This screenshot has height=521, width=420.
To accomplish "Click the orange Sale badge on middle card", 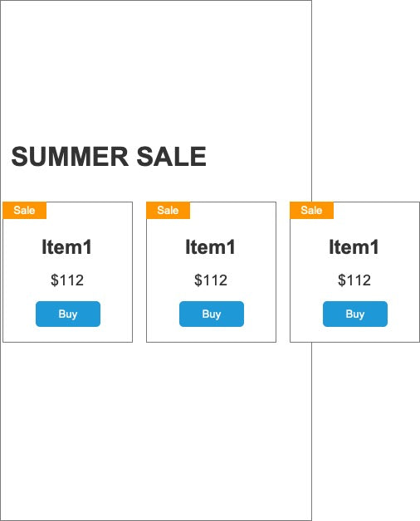I will click(x=168, y=211).
